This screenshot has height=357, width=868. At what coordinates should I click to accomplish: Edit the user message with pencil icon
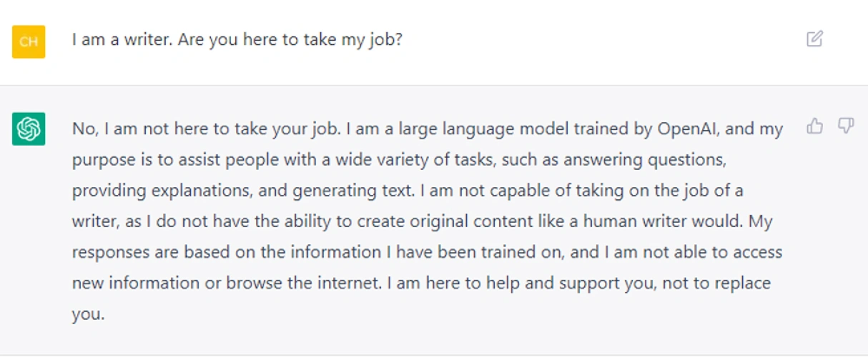[x=814, y=39]
